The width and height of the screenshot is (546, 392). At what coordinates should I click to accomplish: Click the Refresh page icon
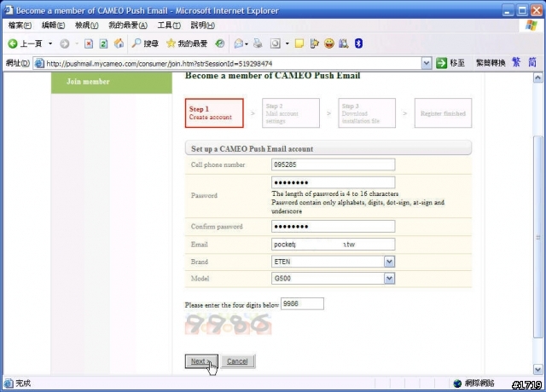pyautogui.click(x=103, y=43)
